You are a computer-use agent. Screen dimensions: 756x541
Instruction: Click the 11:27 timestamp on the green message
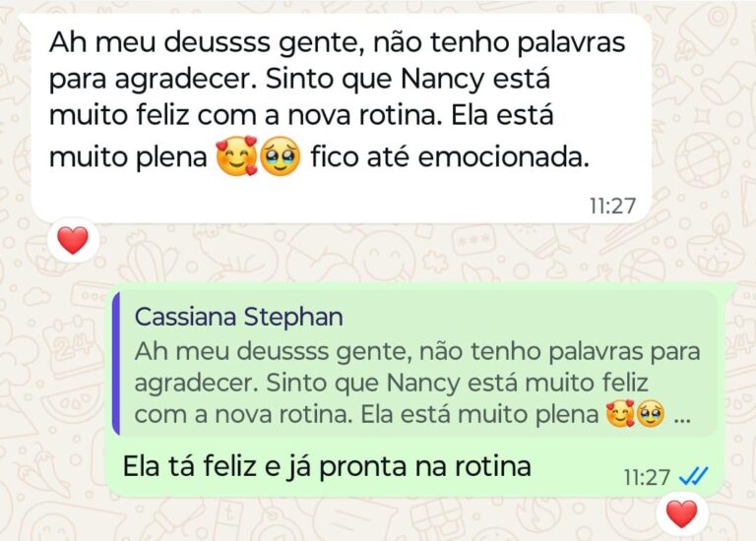[647, 477]
